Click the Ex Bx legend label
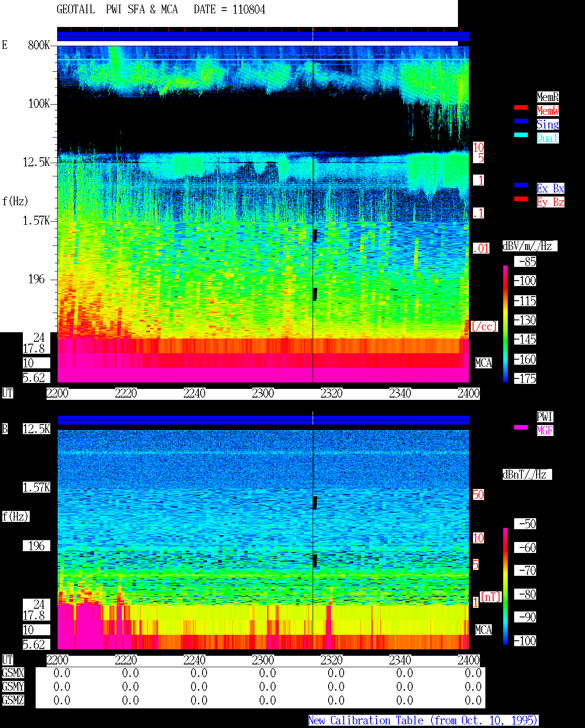The width and height of the screenshot is (585, 728). click(x=550, y=188)
